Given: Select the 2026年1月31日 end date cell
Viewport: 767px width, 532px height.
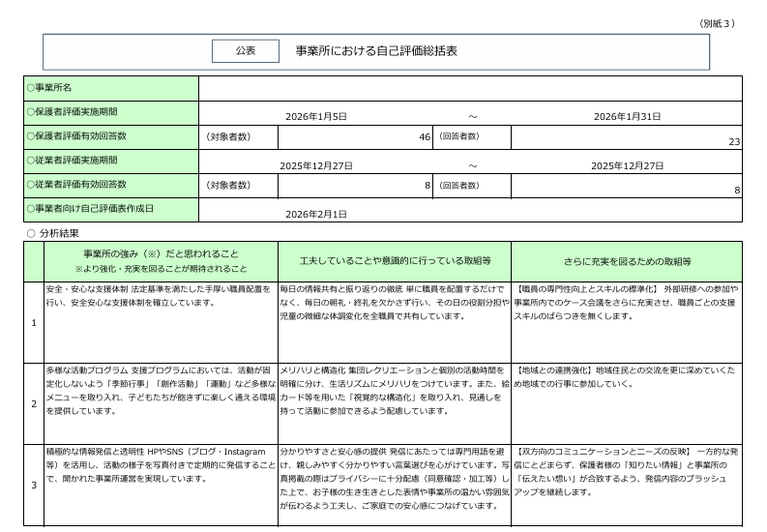Looking at the screenshot, I should [627, 116].
